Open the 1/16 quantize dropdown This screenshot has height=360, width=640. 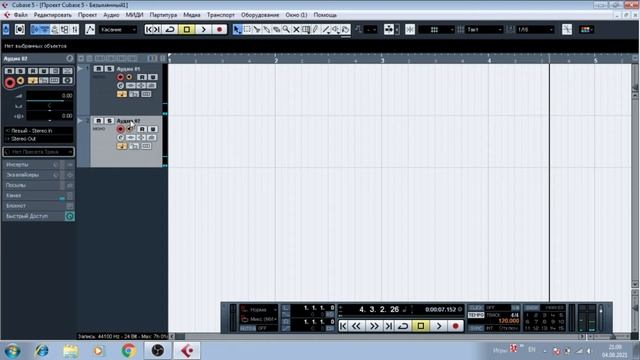535,29
